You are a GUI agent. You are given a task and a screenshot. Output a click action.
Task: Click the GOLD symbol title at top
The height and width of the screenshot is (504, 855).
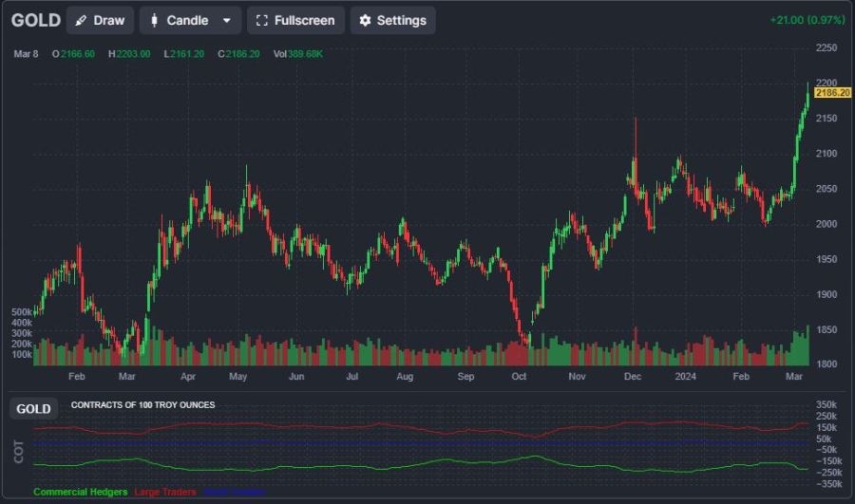pos(36,20)
